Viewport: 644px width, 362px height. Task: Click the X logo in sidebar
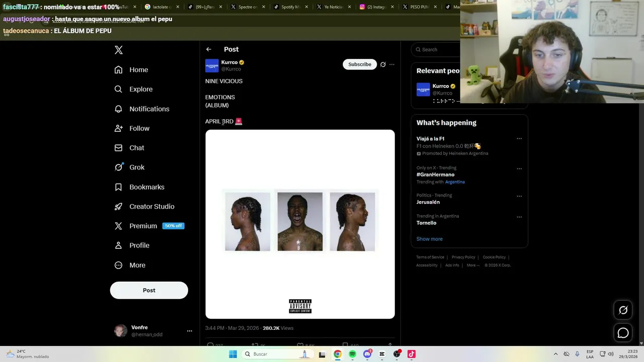pos(119,50)
